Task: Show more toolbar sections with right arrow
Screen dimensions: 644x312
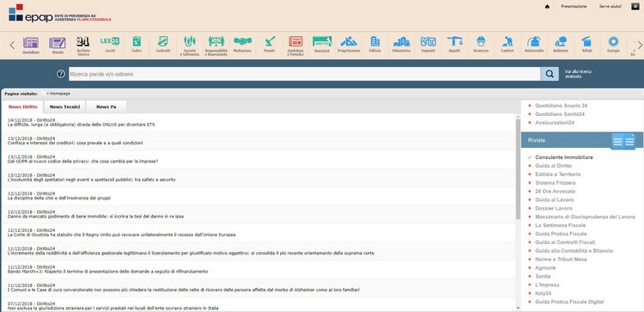Action: tap(639, 46)
